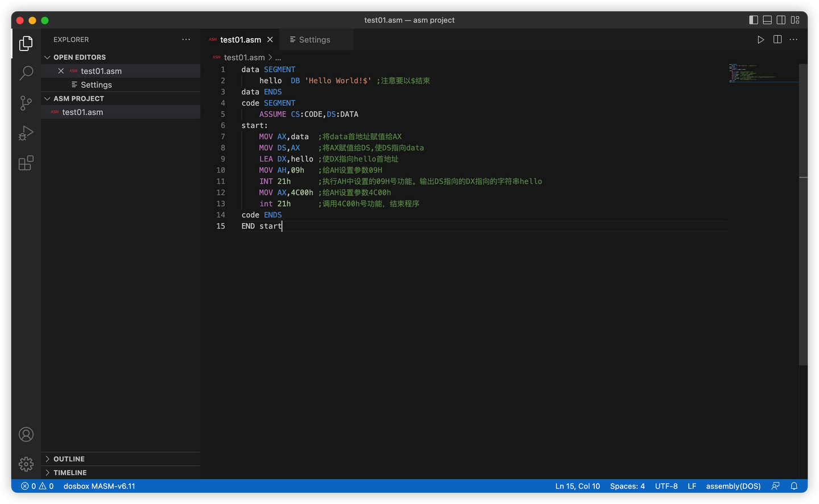Open the Search view in the Activity Bar
The width and height of the screenshot is (819, 504).
pos(26,73)
